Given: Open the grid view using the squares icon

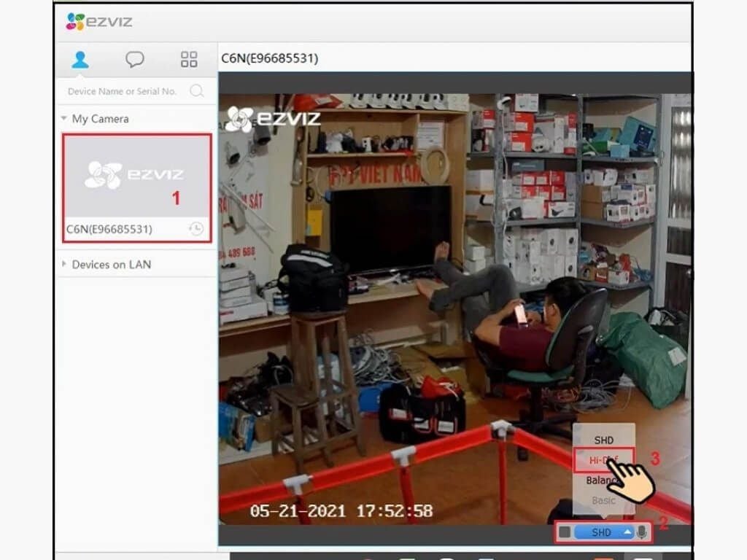Looking at the screenshot, I should (189, 60).
